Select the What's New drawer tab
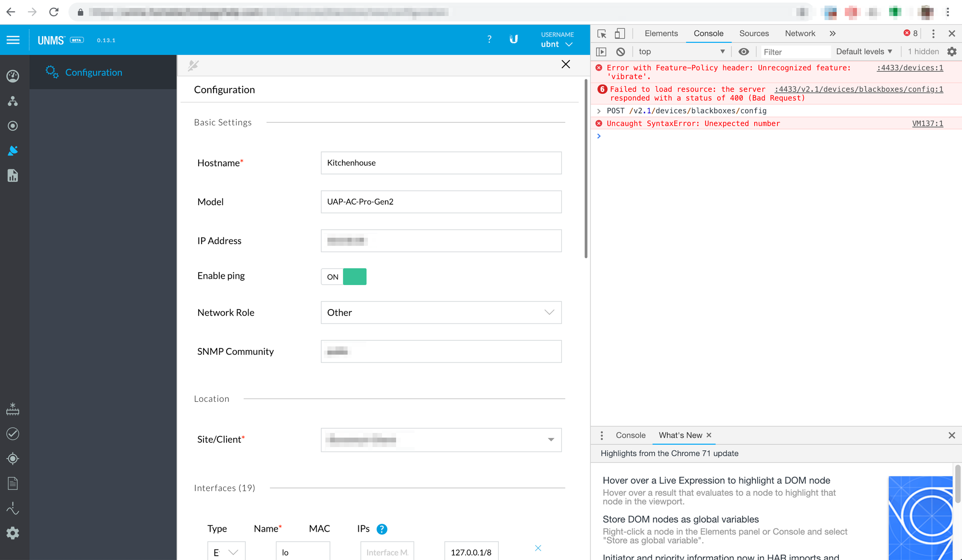 680,436
